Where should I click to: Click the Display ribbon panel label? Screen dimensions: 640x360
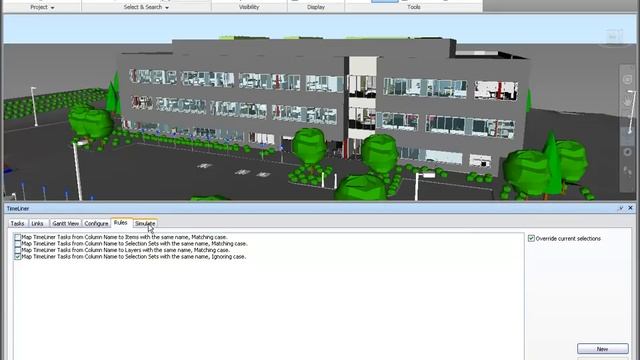(316, 7)
